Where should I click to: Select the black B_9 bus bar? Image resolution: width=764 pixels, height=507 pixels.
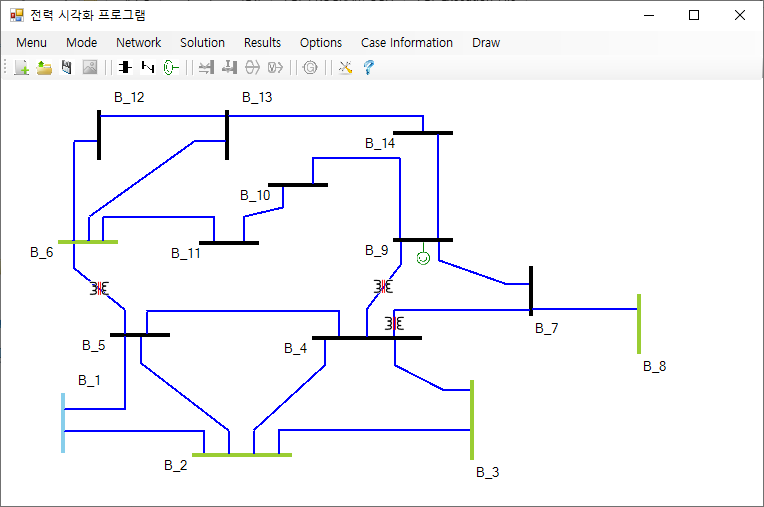tap(423, 240)
